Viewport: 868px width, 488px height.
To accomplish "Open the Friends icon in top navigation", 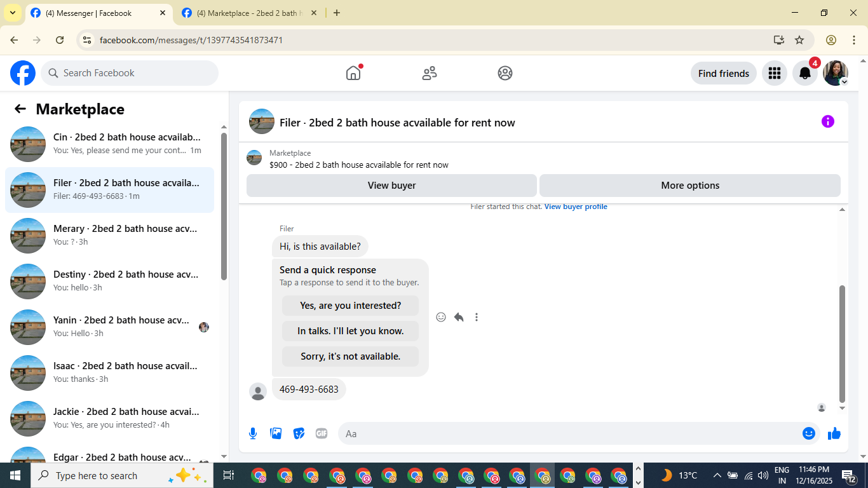I will pyautogui.click(x=430, y=73).
